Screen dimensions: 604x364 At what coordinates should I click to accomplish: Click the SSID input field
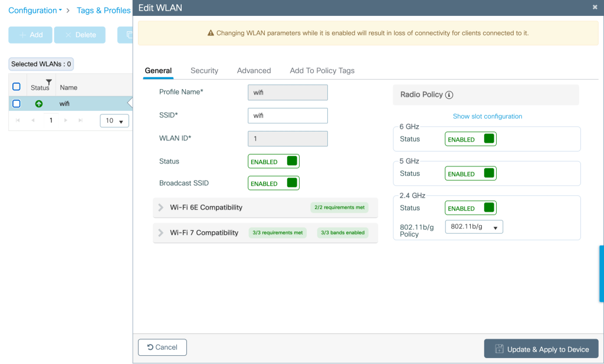point(287,116)
